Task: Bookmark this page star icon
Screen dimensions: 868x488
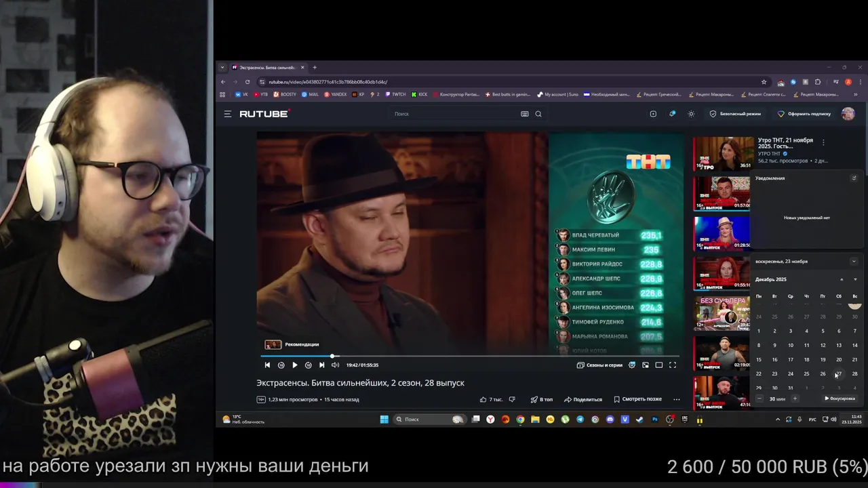Action: pos(764,82)
